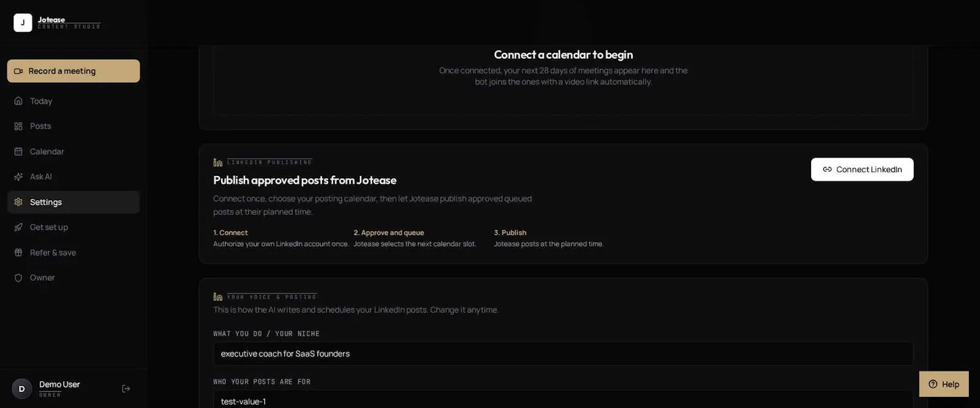Click the Connect a calendar to begin heading
This screenshot has height=408, width=980.
click(563, 55)
